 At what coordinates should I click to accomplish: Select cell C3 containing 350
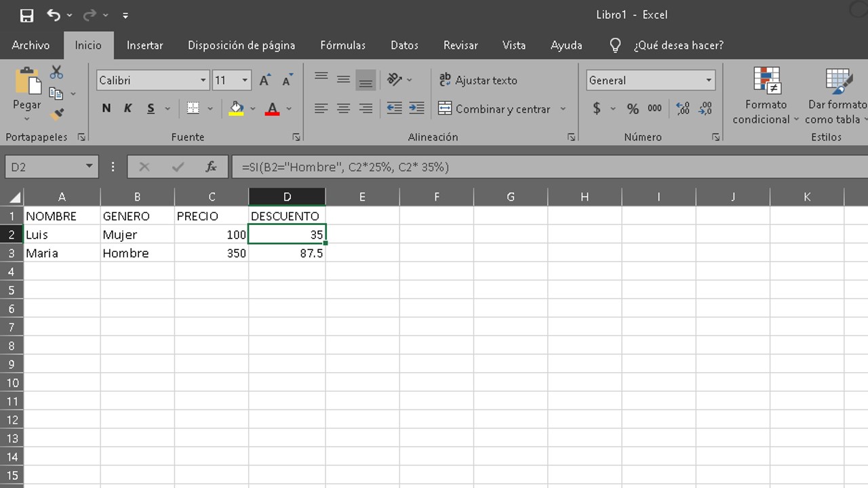[212, 253]
